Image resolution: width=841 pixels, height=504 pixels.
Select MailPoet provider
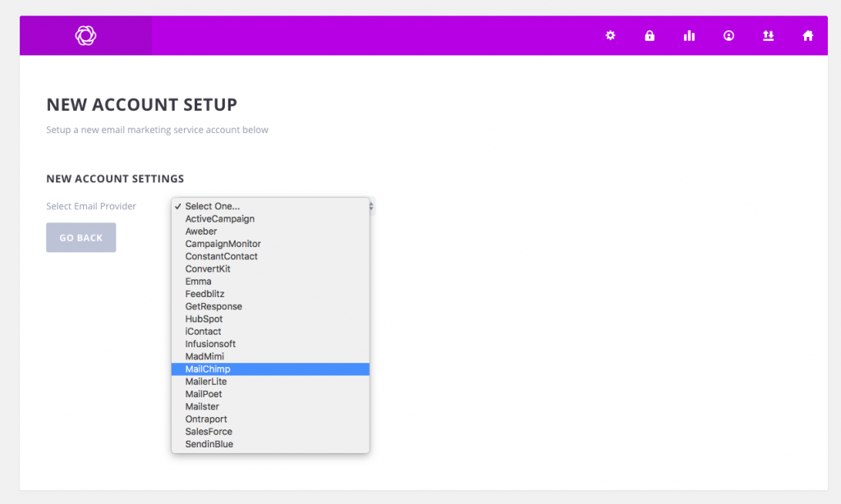pyautogui.click(x=270, y=394)
